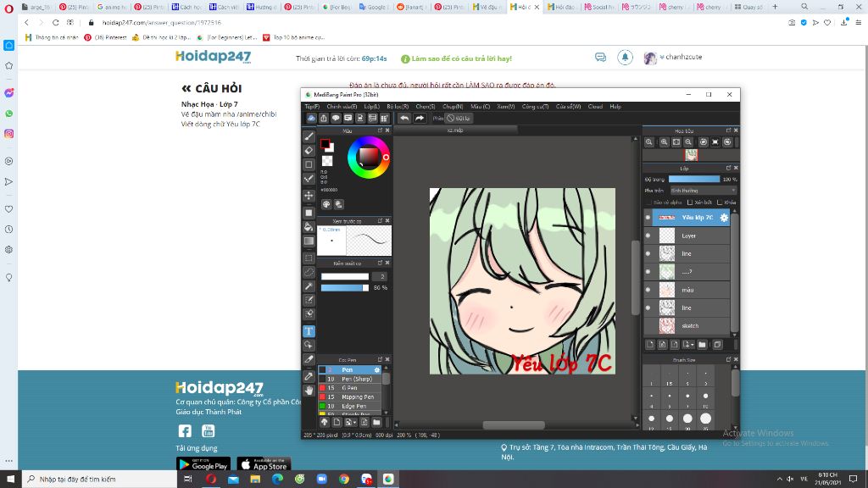Toggle visibility of the ....? layer

[x=648, y=272]
